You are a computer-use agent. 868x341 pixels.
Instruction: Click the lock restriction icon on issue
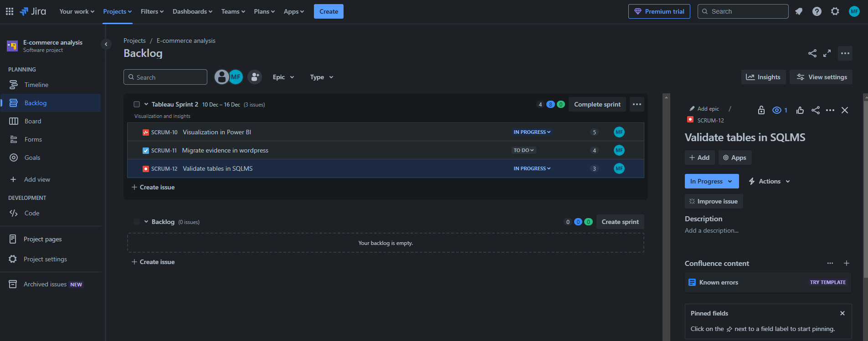pyautogui.click(x=761, y=110)
